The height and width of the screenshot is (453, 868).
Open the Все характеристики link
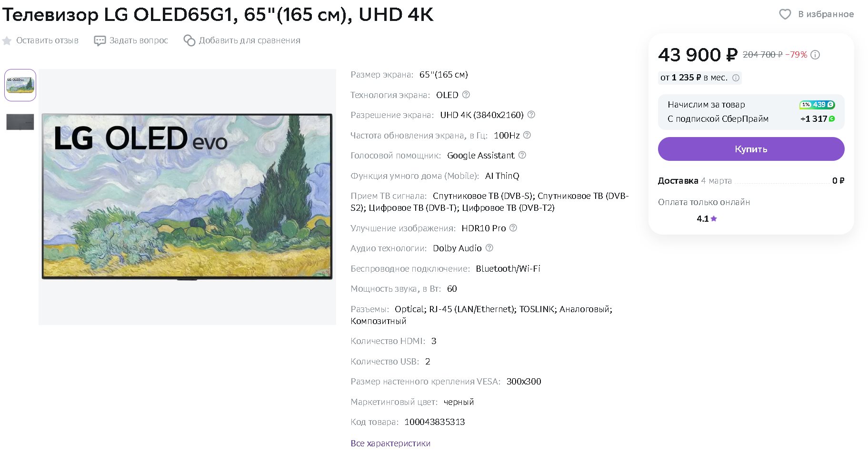[x=390, y=443]
